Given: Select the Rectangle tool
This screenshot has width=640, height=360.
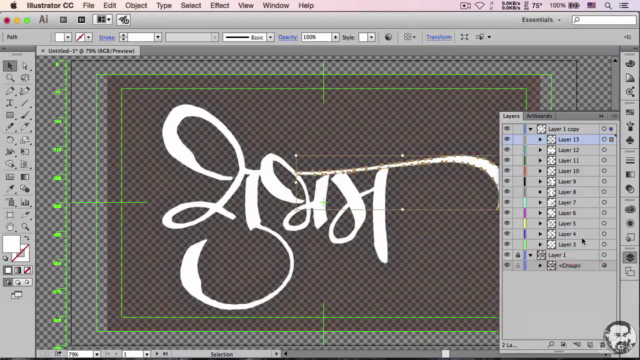Looking at the screenshot, I should (10, 115).
